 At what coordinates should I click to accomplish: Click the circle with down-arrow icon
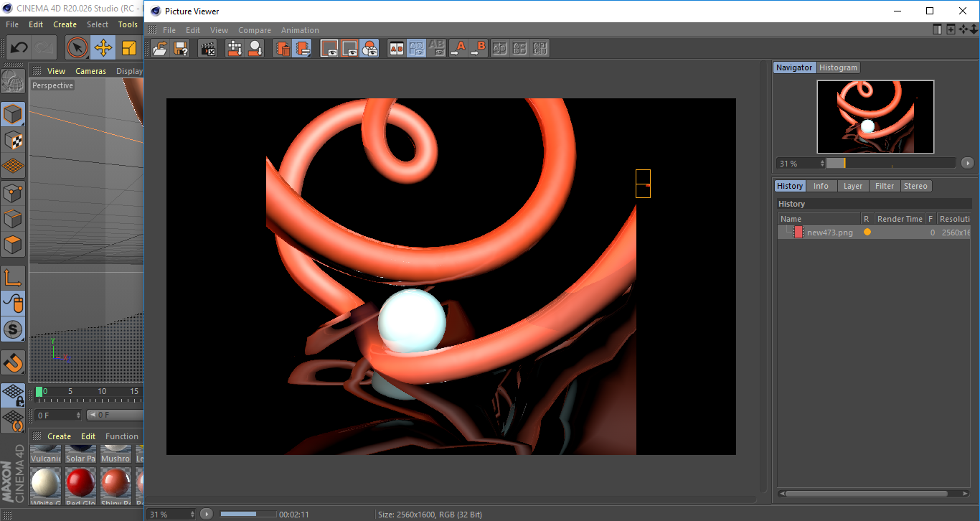point(255,49)
